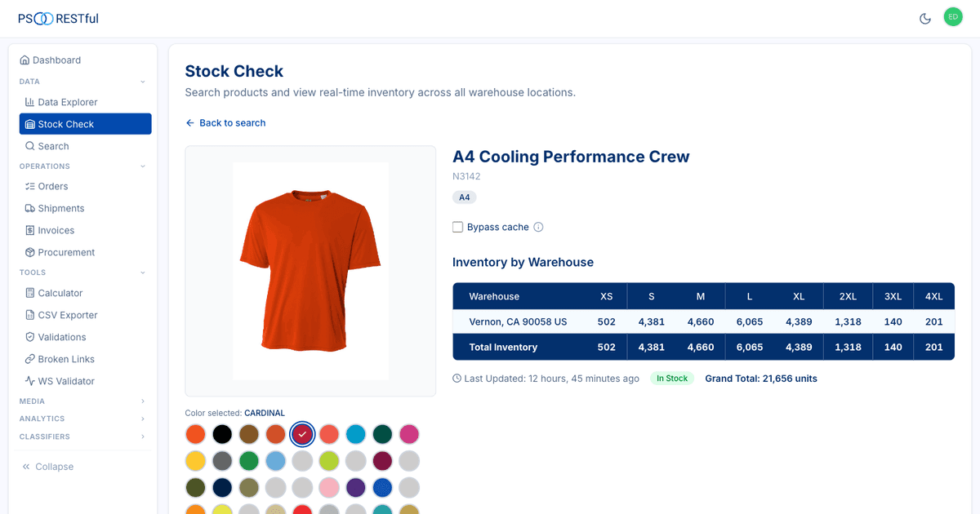Open the Shipments section
This screenshot has height=514, width=980.
62,208
